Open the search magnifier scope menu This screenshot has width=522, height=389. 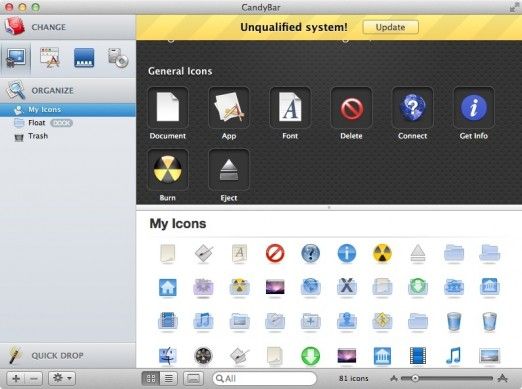click(220, 378)
